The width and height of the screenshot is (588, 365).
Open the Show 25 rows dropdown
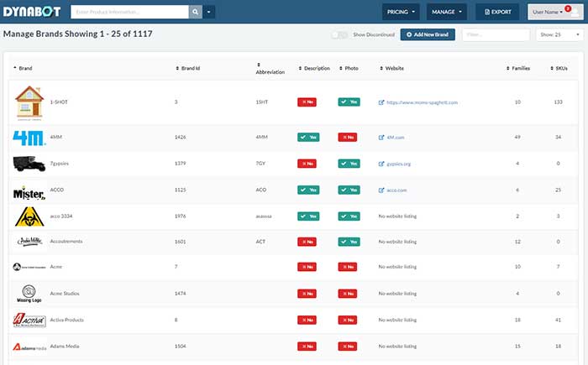click(x=560, y=35)
